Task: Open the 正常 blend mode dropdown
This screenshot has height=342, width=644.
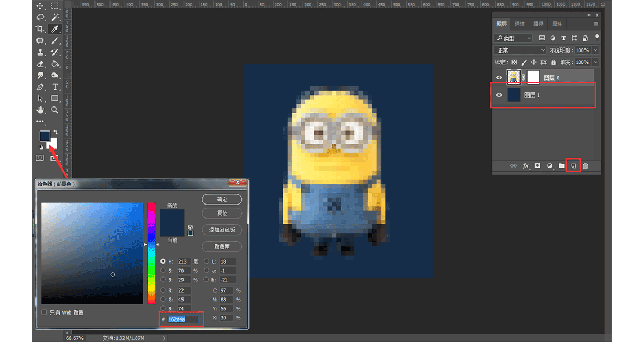Action: [x=519, y=50]
